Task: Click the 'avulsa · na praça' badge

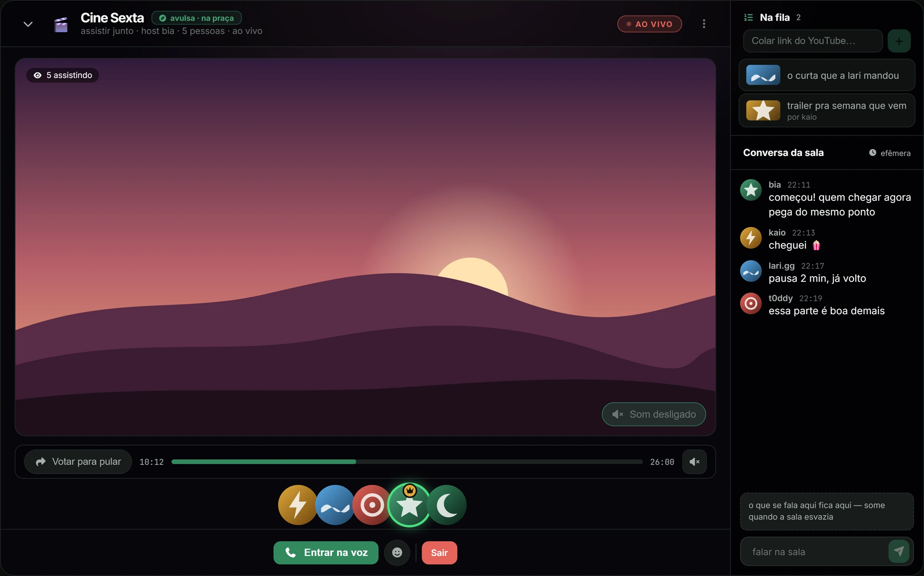Action: (197, 18)
